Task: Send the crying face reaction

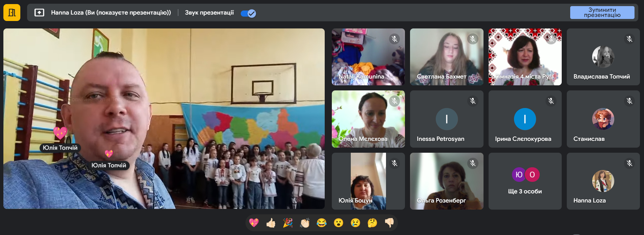Action: pos(355,222)
